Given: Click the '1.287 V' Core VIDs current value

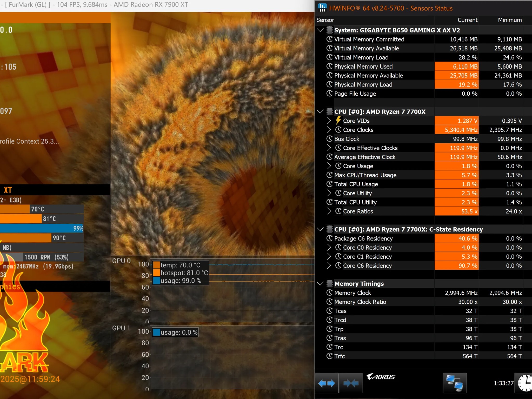Looking at the screenshot, I should tap(468, 121).
